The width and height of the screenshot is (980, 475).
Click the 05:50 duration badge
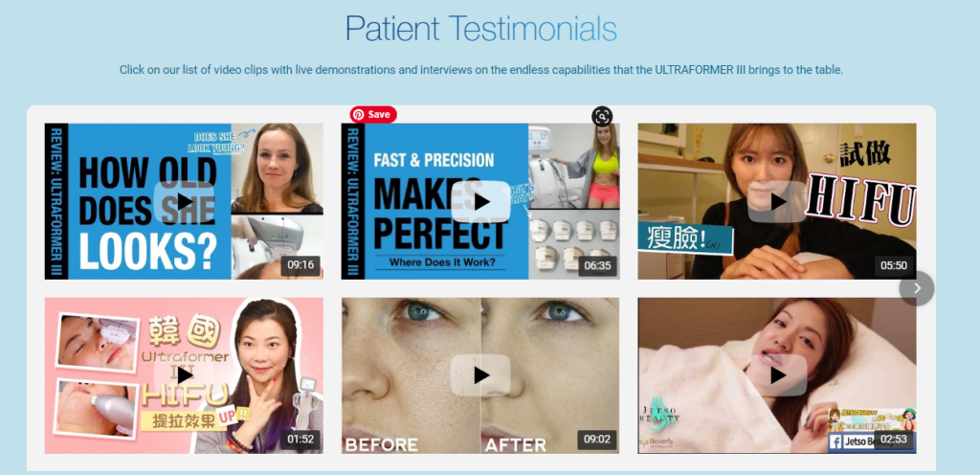coord(894,265)
